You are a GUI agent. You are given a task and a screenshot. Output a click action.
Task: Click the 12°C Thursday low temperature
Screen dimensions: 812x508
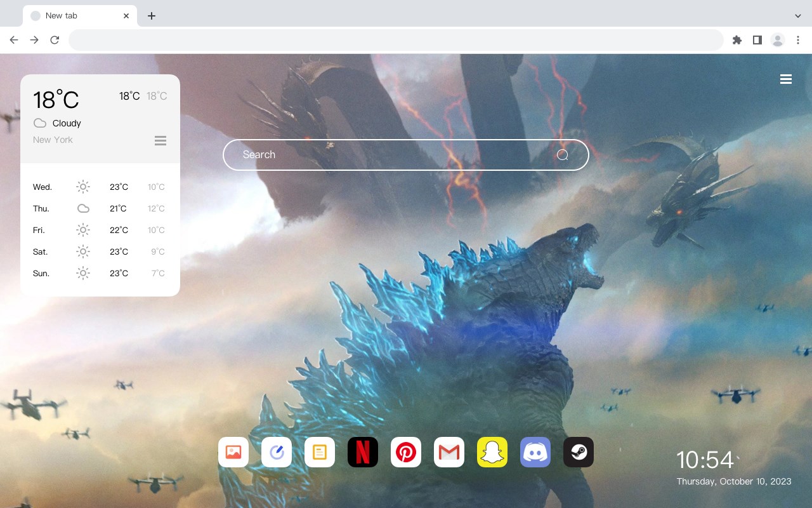pyautogui.click(x=156, y=209)
